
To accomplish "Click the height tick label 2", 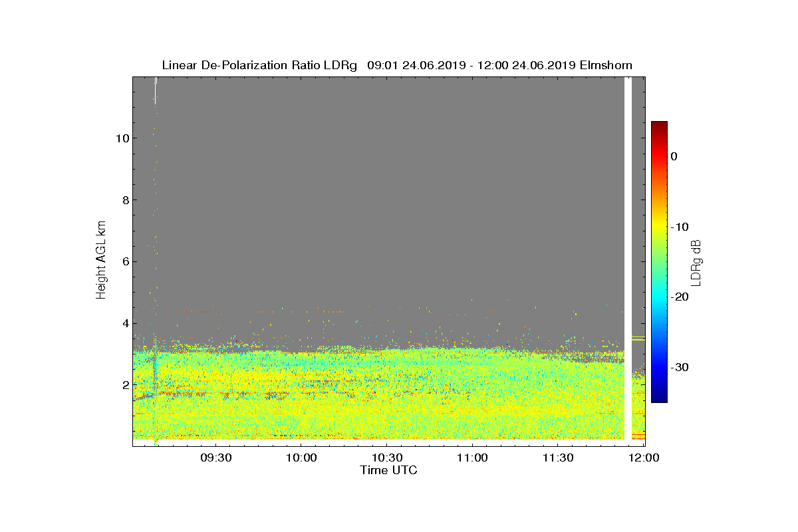I will point(125,385).
